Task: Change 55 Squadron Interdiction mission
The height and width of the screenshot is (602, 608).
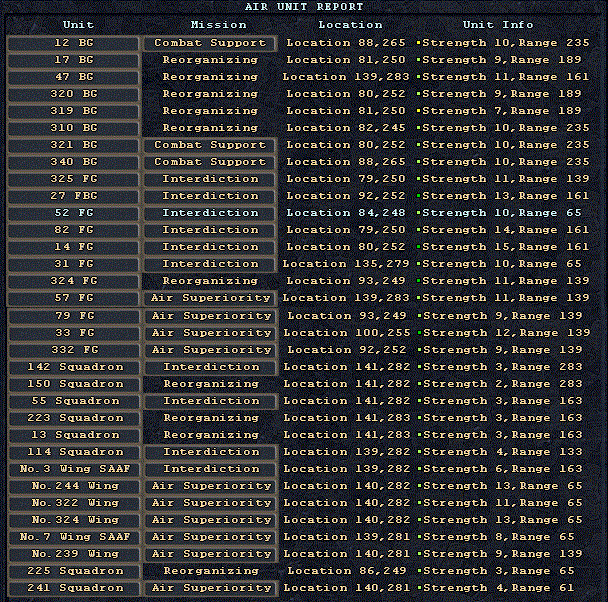Action: [211, 402]
